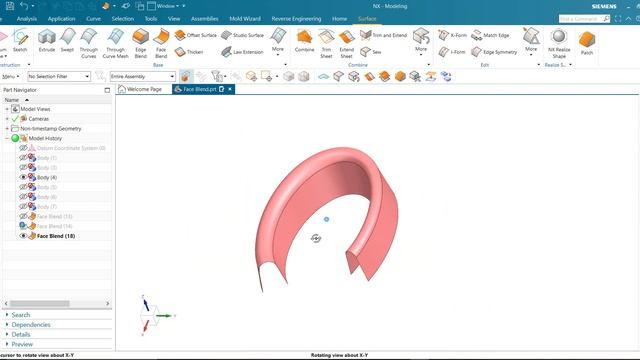
Task: Select the Face Blend tool
Action: (161, 43)
